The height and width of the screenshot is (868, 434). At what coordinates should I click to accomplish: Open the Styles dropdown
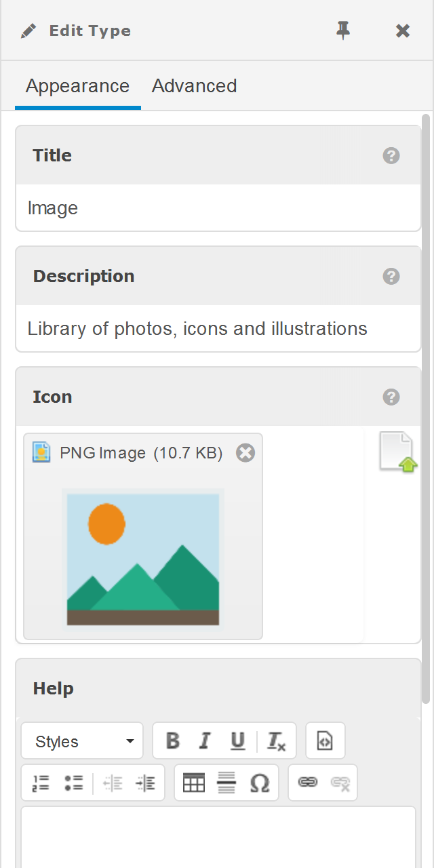pos(82,741)
